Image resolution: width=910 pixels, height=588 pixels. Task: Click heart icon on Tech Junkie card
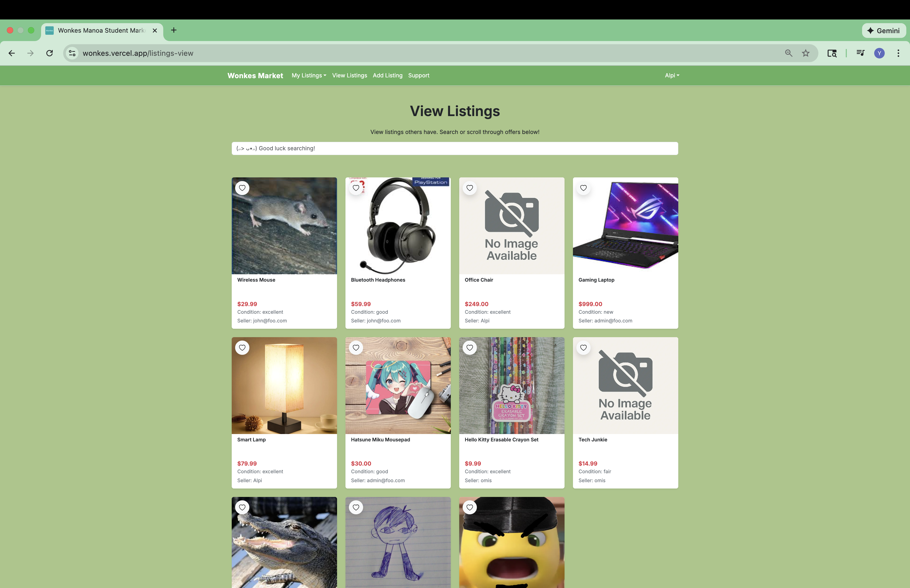(583, 347)
